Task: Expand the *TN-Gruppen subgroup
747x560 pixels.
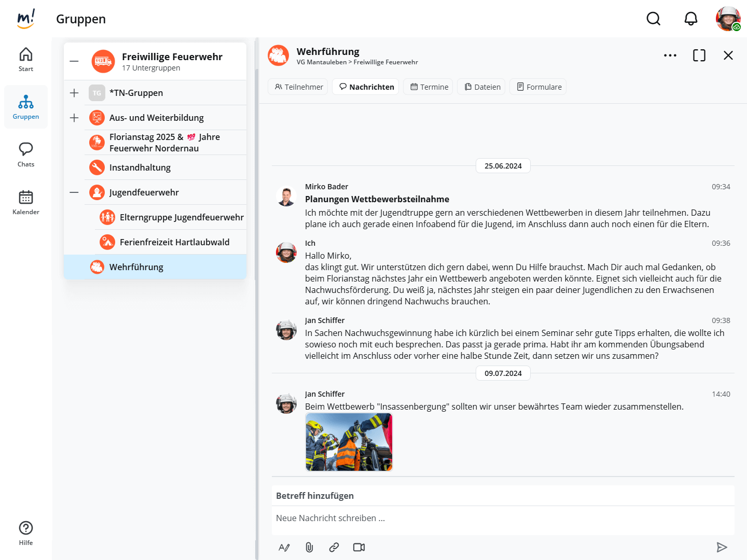Action: [74, 93]
